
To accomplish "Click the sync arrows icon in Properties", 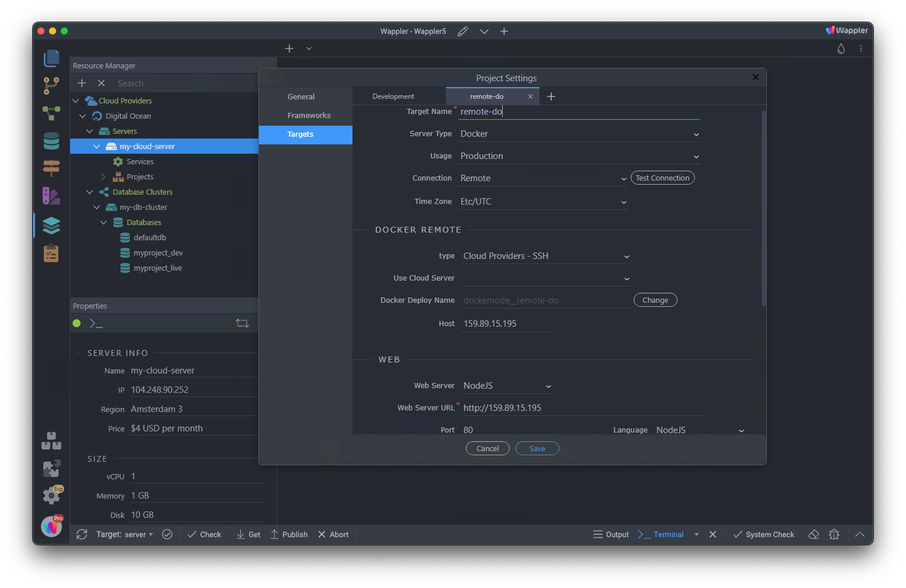I will point(242,323).
